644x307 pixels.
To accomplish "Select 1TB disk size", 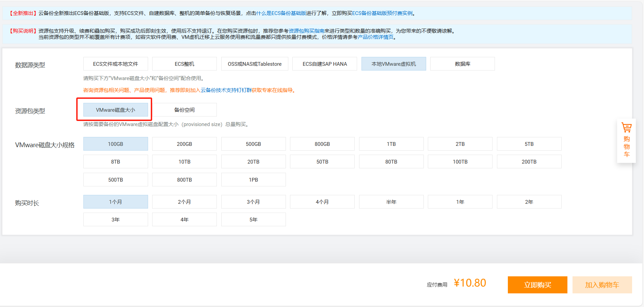I will pos(391,144).
